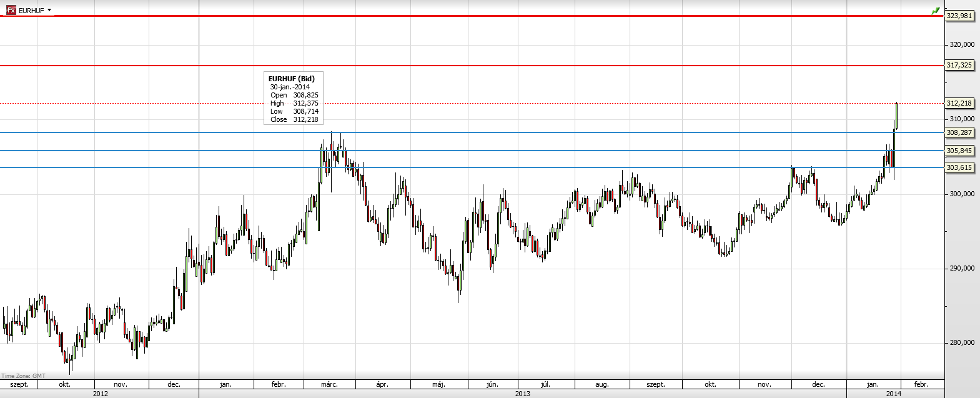This screenshot has height=398, width=980.
Task: Click the 2013 nov. month label
Action: [x=765, y=384]
